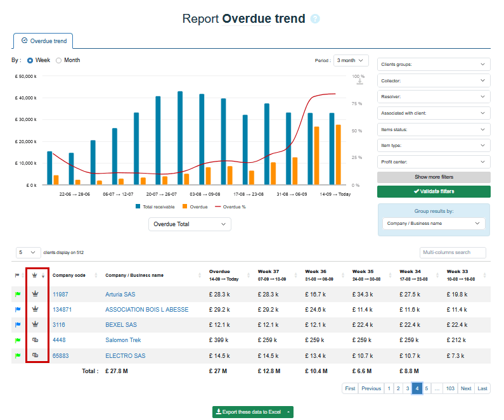The image size is (504, 420).
Task: Click First pagination button
Action: point(350,388)
